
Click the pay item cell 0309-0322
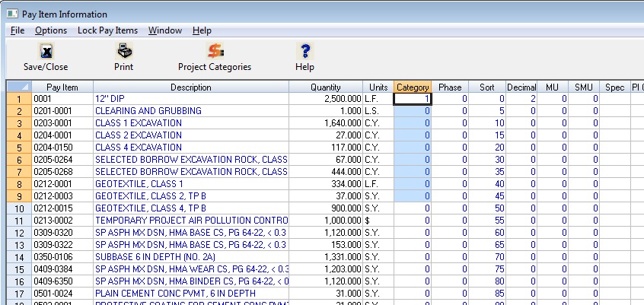pyautogui.click(x=62, y=245)
